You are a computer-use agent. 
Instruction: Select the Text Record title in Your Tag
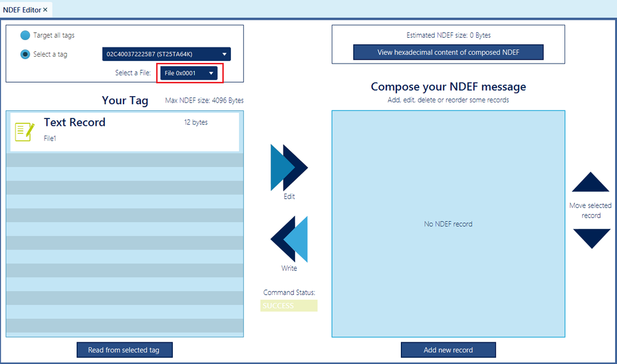point(74,122)
